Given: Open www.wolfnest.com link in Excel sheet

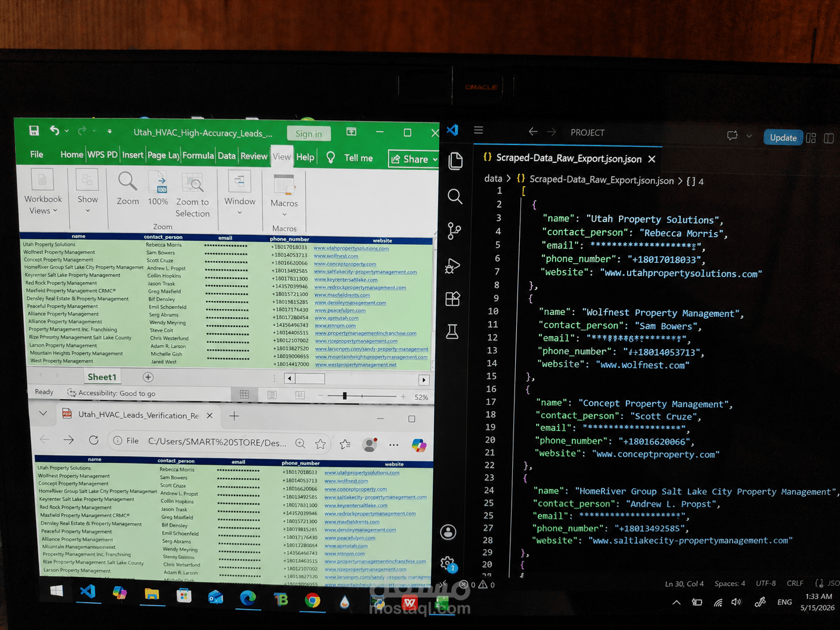Looking at the screenshot, I should pyautogui.click(x=336, y=256).
